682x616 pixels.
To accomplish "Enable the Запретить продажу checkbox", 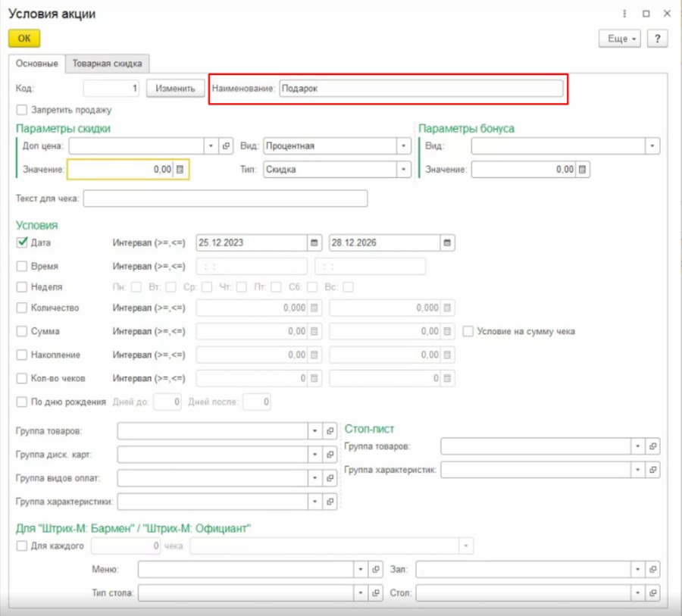I will click(x=22, y=110).
